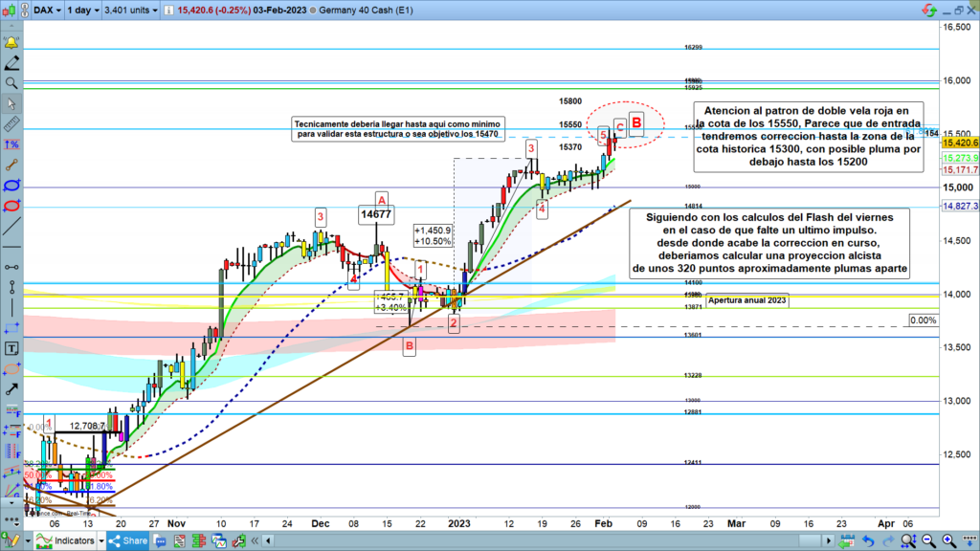Select the ruler measurement tool
The width and height of the screenshot is (980, 551).
coord(11,123)
